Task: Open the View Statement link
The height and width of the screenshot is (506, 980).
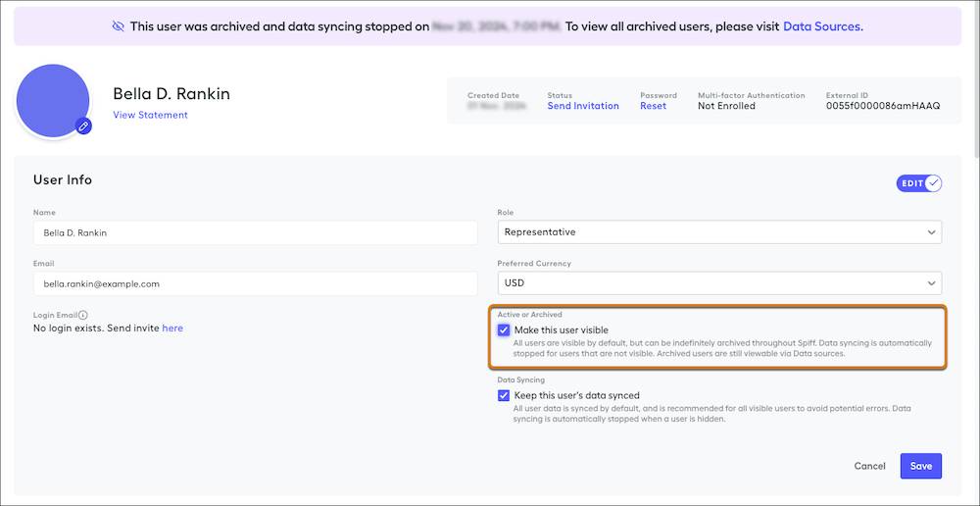Action: [150, 115]
